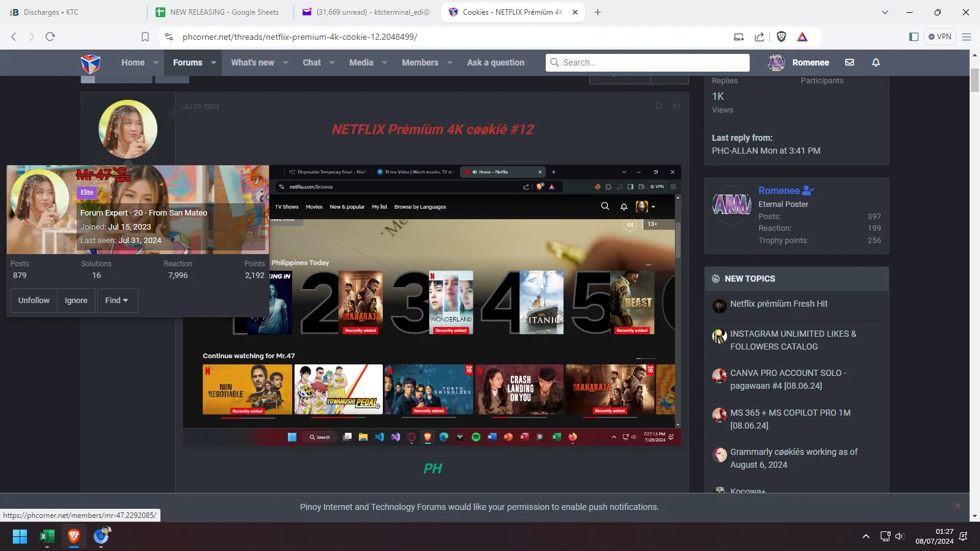Image resolution: width=980 pixels, height=551 pixels.
Task: Bookmark this page in address bar
Action: pyautogui.click(x=145, y=37)
